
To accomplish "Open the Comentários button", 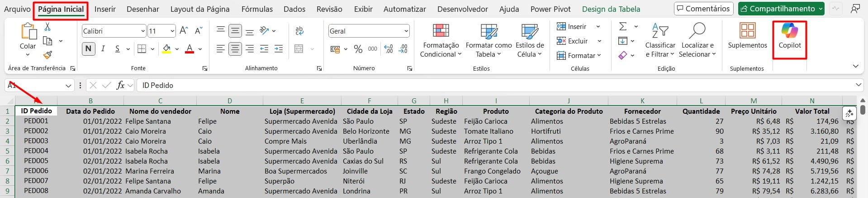I will point(703,9).
